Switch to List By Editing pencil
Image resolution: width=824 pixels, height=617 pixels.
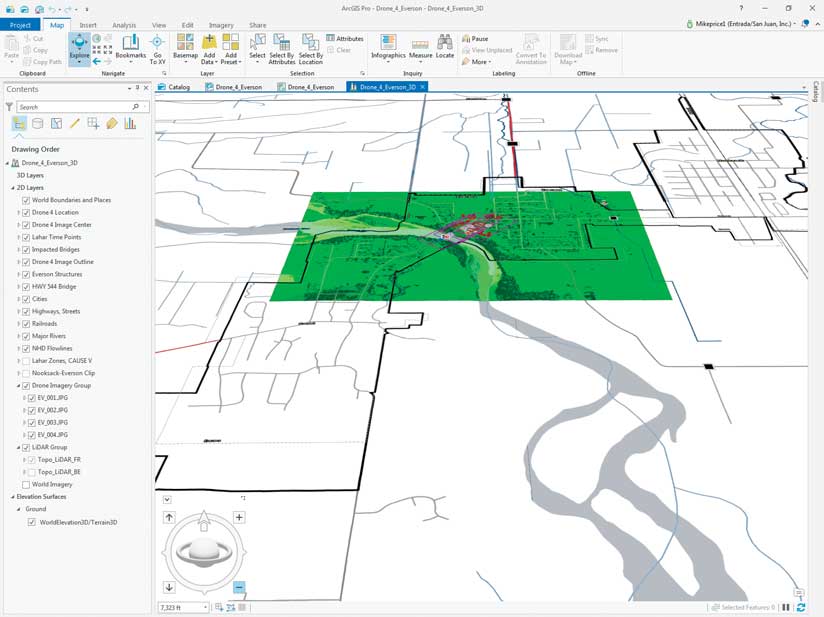click(75, 124)
